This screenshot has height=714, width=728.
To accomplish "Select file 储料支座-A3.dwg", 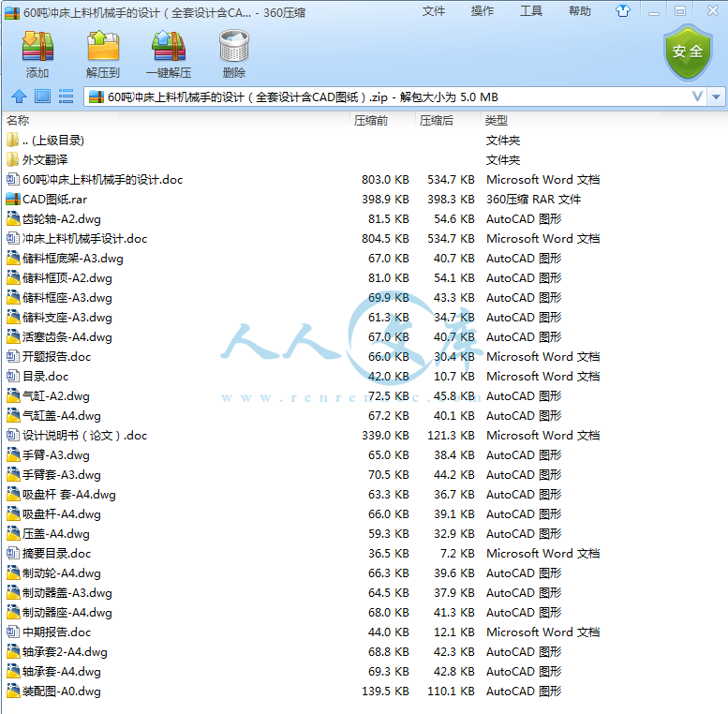I will pyautogui.click(x=67, y=317).
